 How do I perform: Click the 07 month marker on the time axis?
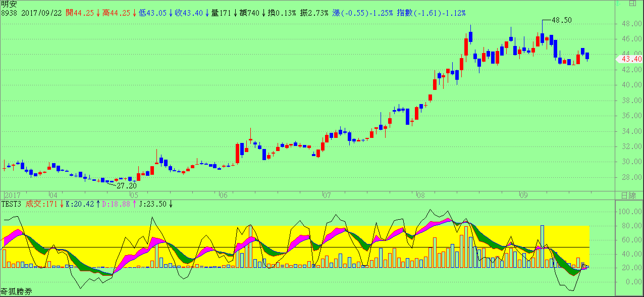[326, 195]
